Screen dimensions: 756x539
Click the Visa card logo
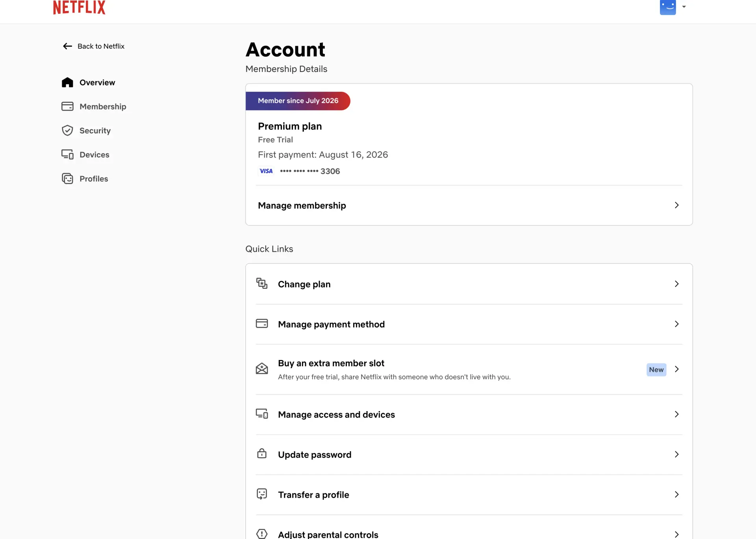click(x=266, y=171)
